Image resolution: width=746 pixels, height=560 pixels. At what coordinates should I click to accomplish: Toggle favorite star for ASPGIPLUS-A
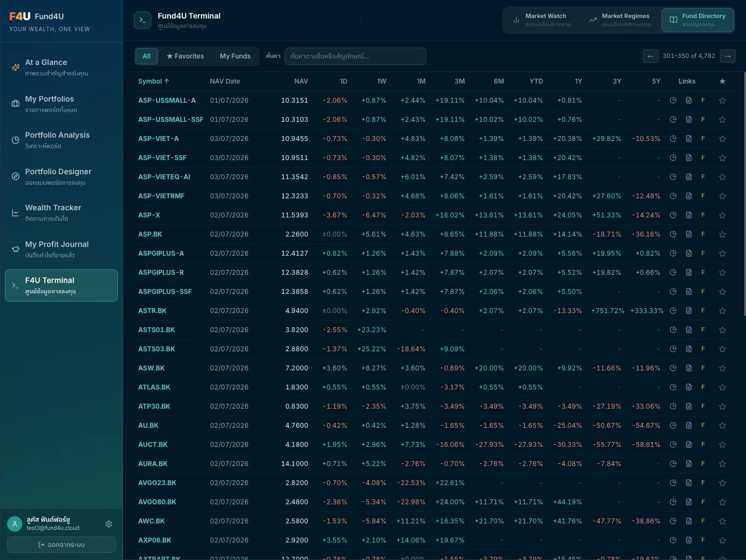[x=723, y=254]
